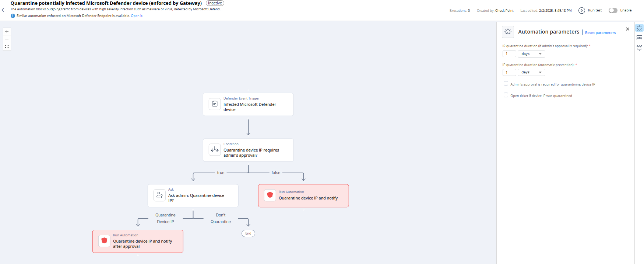Open the similar automation via Open it link
The image size is (644, 264).
click(137, 16)
